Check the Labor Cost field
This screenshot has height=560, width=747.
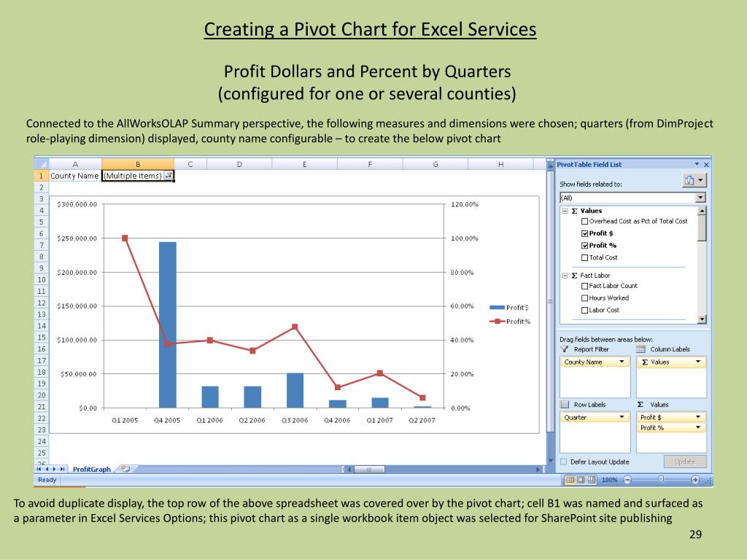[584, 310]
